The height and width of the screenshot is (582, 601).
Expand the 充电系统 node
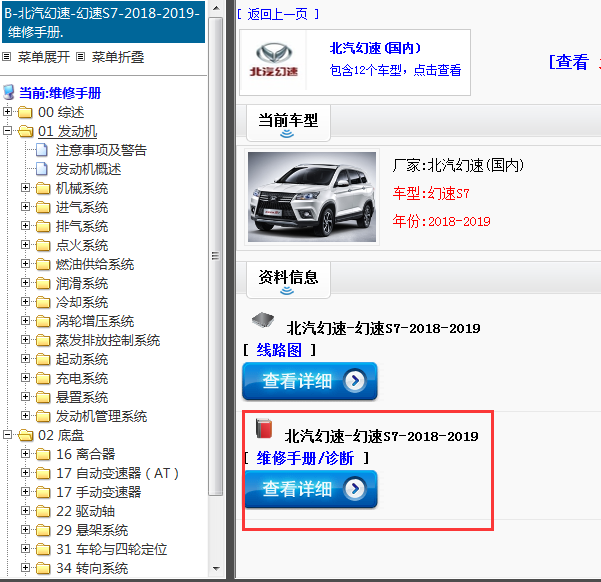[25, 378]
